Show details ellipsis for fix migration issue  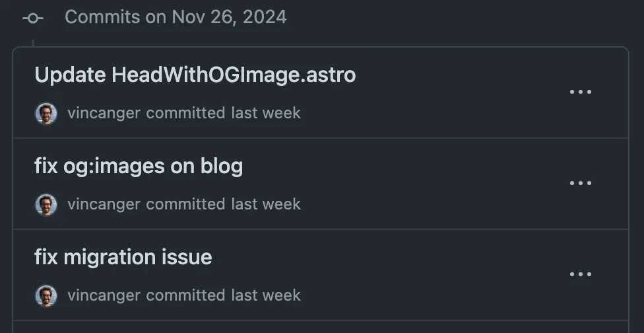[580, 274]
